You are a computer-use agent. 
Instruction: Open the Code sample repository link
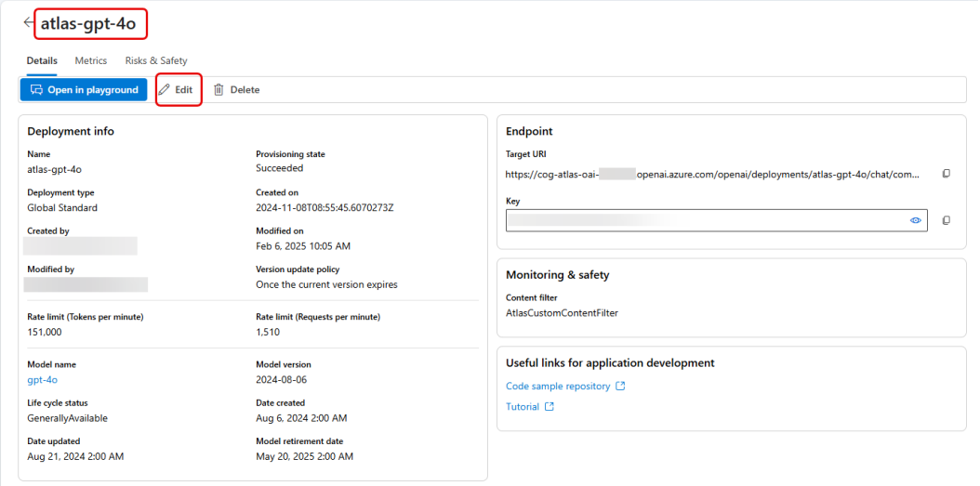pyautogui.click(x=558, y=386)
